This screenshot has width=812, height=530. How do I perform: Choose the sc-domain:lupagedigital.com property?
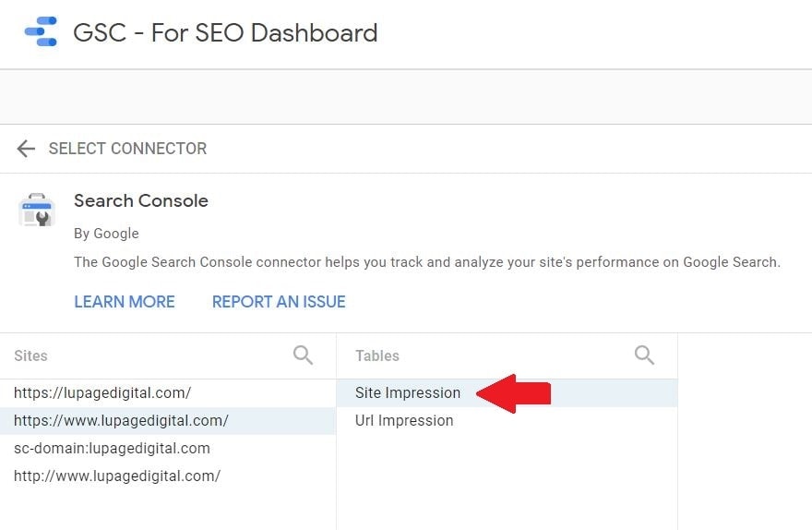(168, 448)
